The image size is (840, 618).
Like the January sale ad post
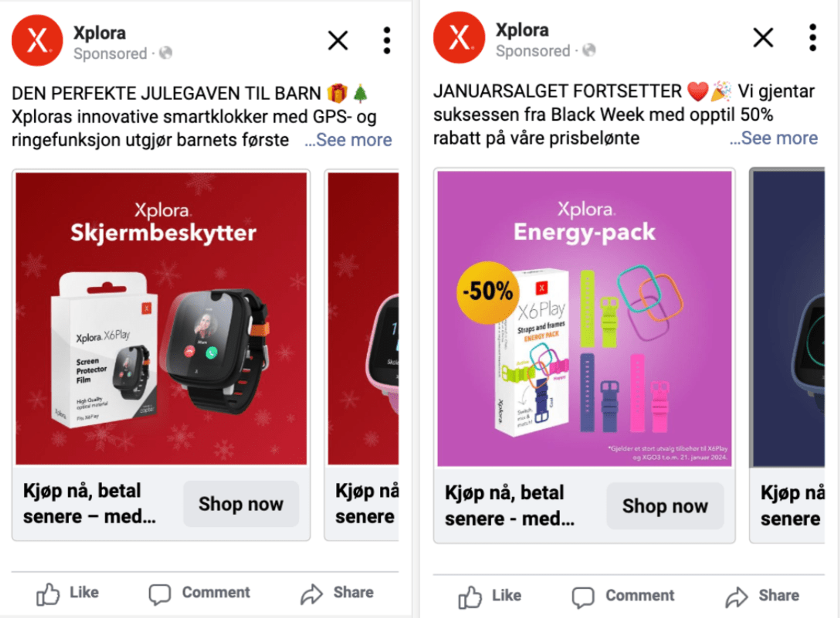pos(490,596)
